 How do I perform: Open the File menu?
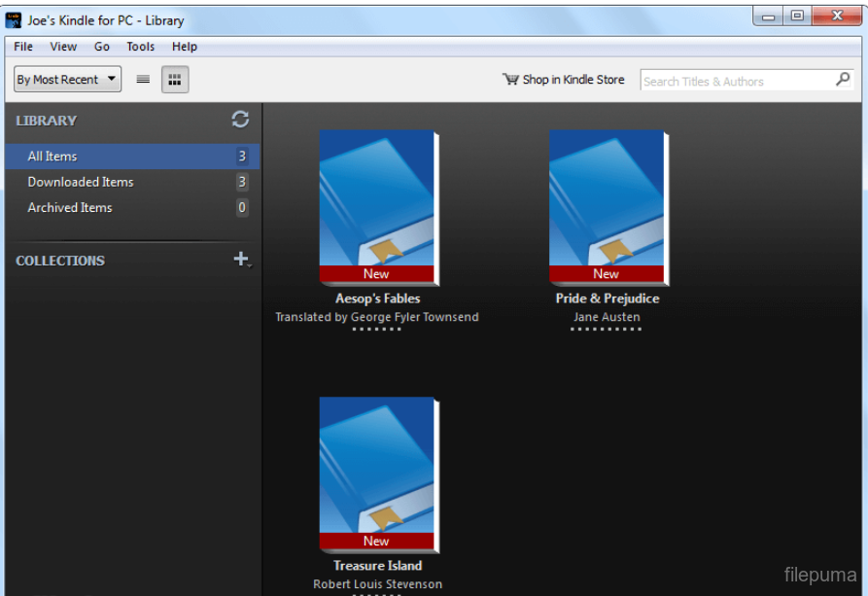click(x=22, y=46)
